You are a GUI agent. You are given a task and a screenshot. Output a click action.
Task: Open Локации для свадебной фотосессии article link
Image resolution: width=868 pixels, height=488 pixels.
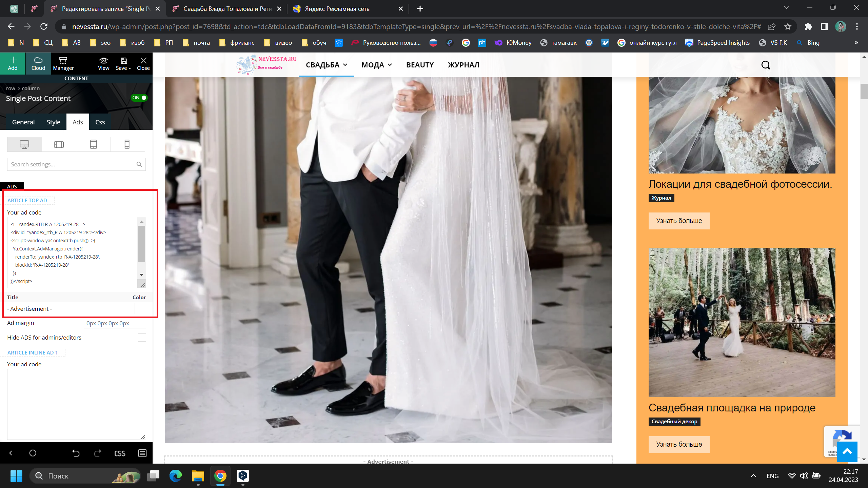(740, 184)
